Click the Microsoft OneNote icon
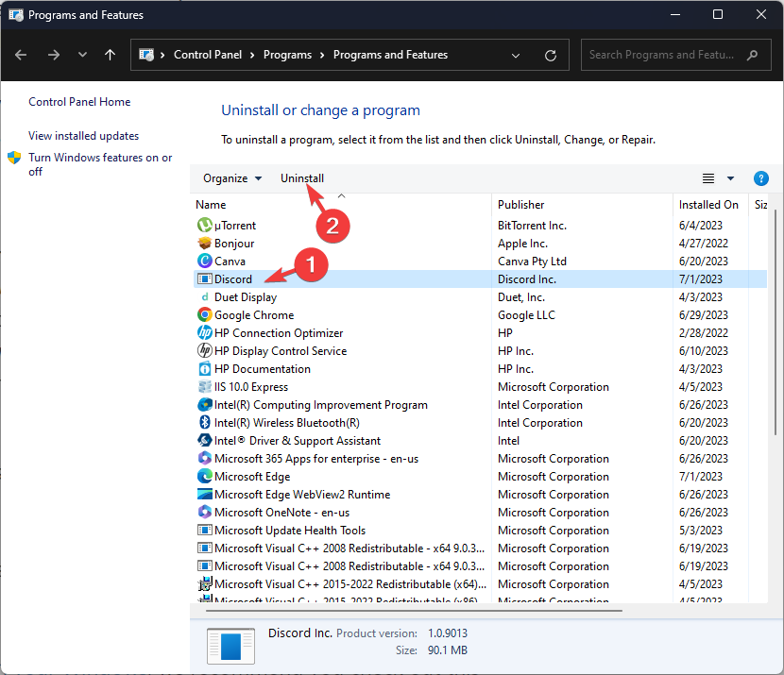The height and width of the screenshot is (675, 784). point(204,512)
